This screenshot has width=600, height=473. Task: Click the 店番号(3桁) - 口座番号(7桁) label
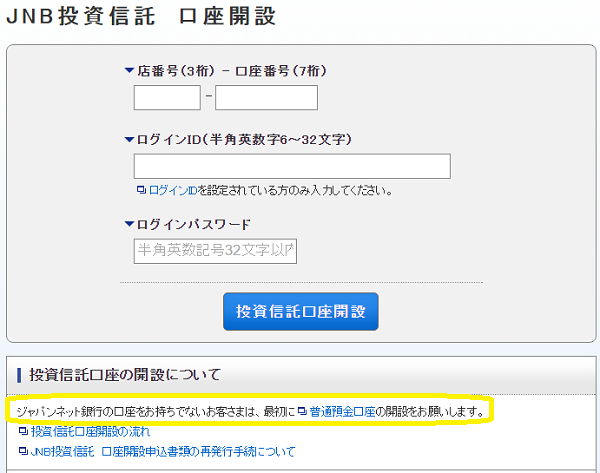(x=232, y=71)
